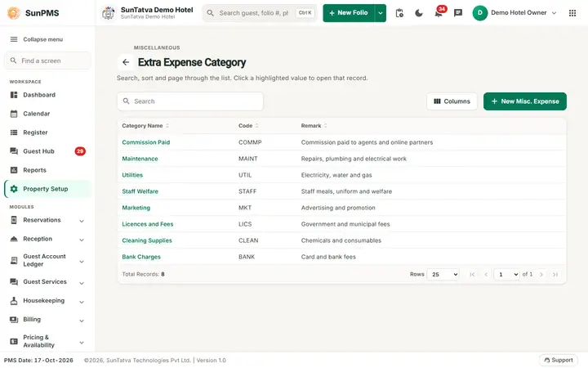Go to the next page arrow
The image size is (588, 368).
coord(541,275)
